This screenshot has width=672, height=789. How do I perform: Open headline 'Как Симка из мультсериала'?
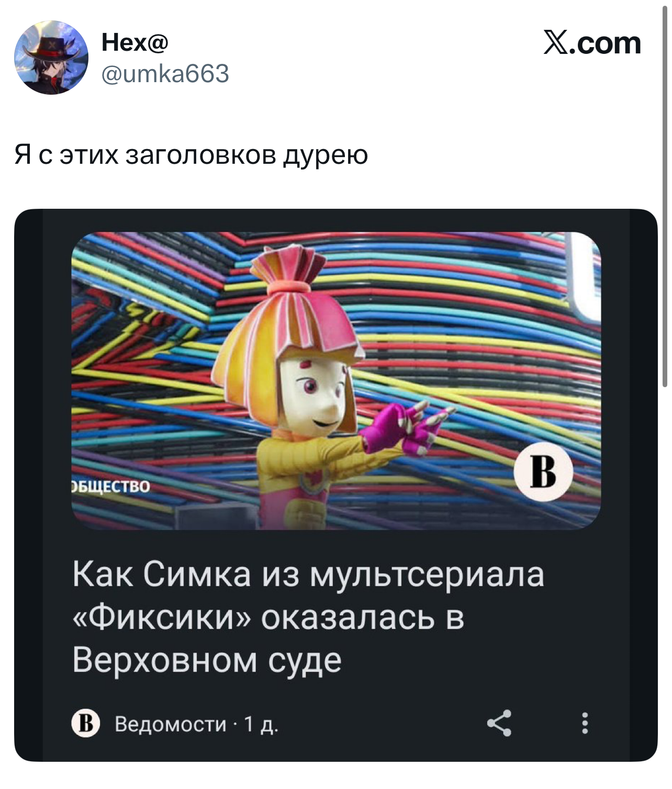coord(308,574)
